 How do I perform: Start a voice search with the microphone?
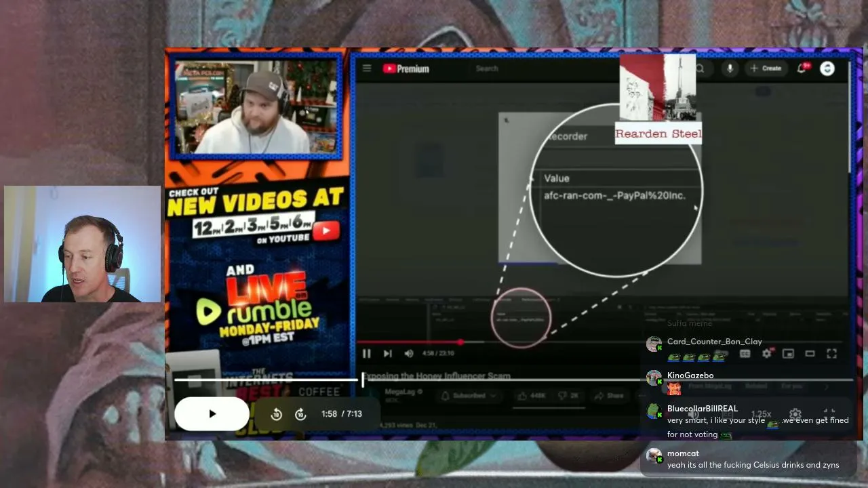730,68
